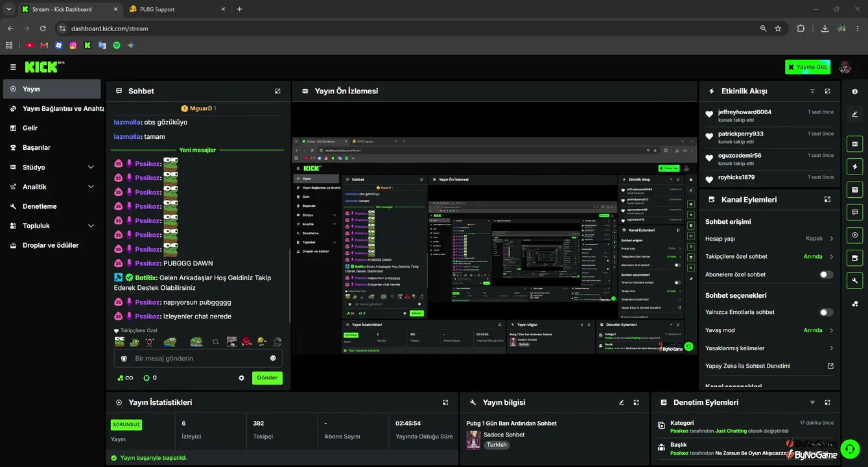868x467 pixels.
Task: Click the Turkish language tag
Action: (497, 445)
